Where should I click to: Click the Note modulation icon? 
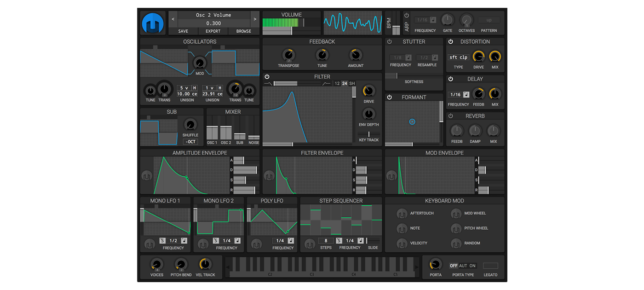tap(402, 228)
